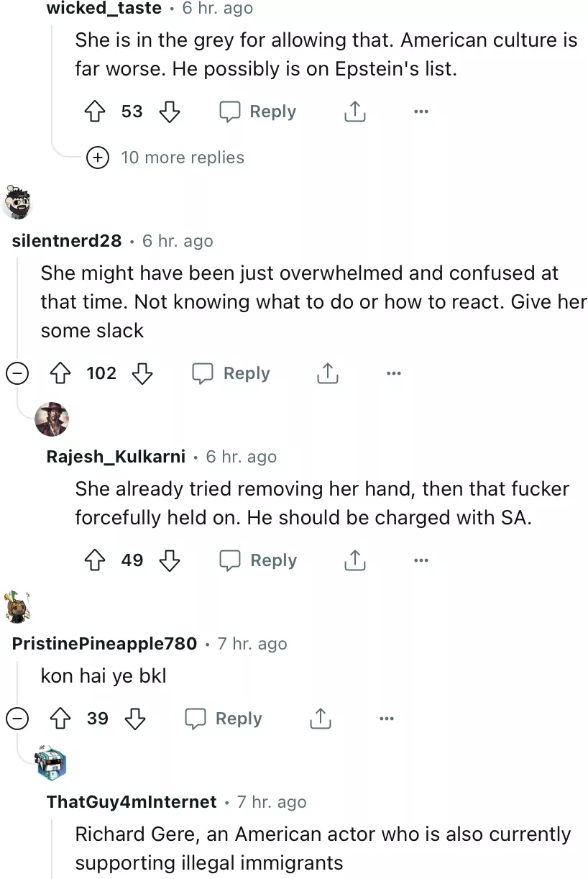The image size is (588, 879).
Task: Open ThatGuy4mInternet's profile link
Action: [132, 802]
